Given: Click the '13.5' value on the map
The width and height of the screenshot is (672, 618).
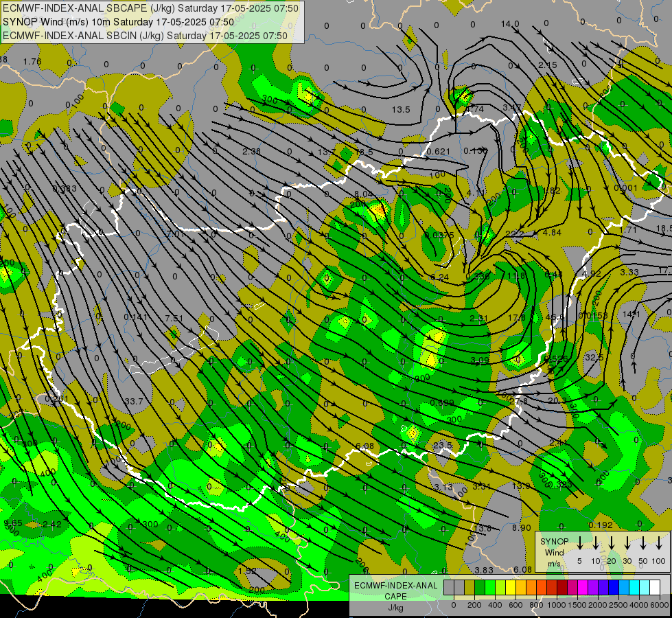Looking at the screenshot, I should coord(401,110).
